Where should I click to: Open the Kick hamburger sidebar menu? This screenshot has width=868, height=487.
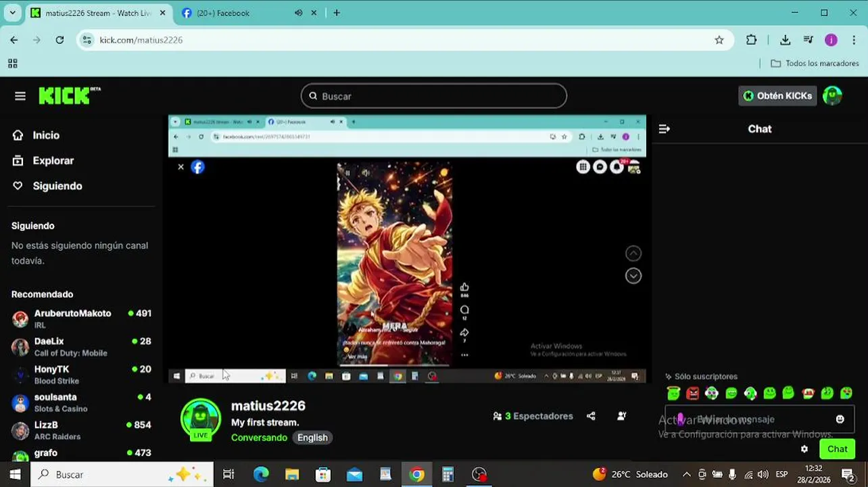(20, 96)
